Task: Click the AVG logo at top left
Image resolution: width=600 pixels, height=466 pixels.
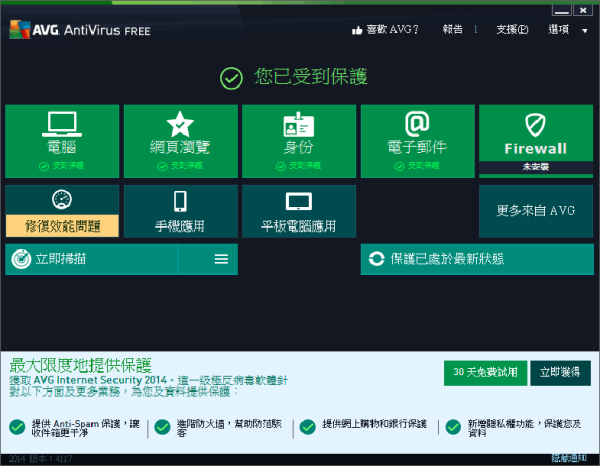Action: click(20, 29)
